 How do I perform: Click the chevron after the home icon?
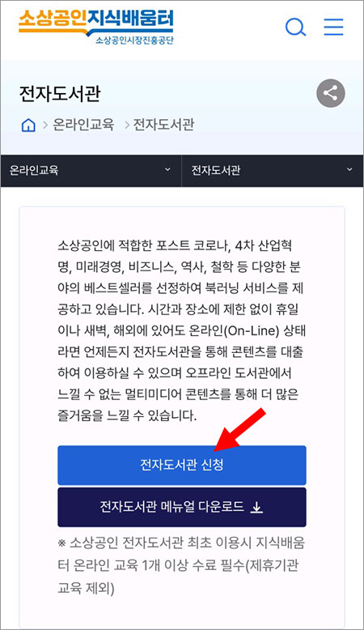[45, 126]
